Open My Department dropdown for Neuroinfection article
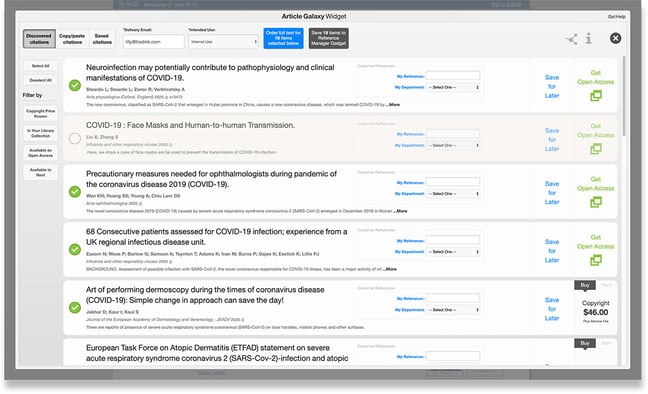The width and height of the screenshot is (648, 394). point(453,88)
